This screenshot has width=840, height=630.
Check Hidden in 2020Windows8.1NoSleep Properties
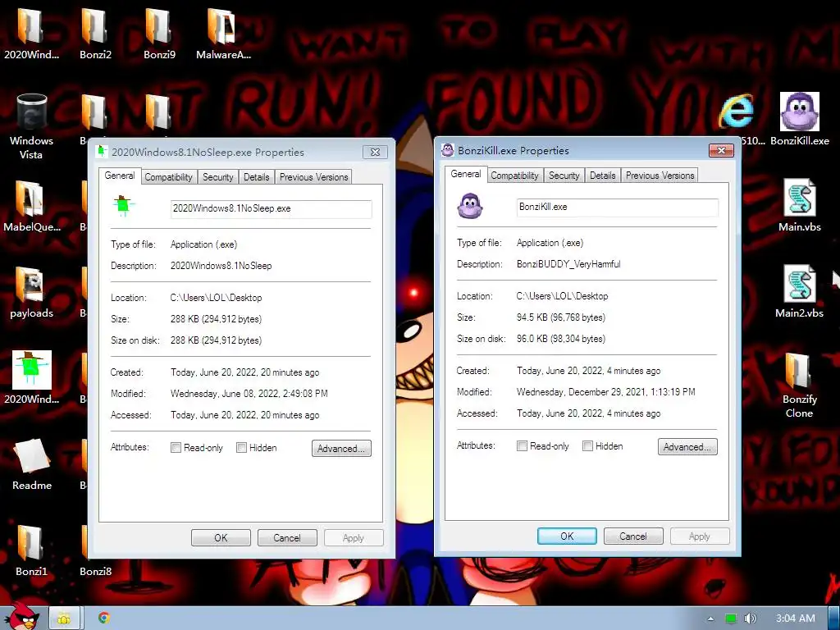coord(242,448)
